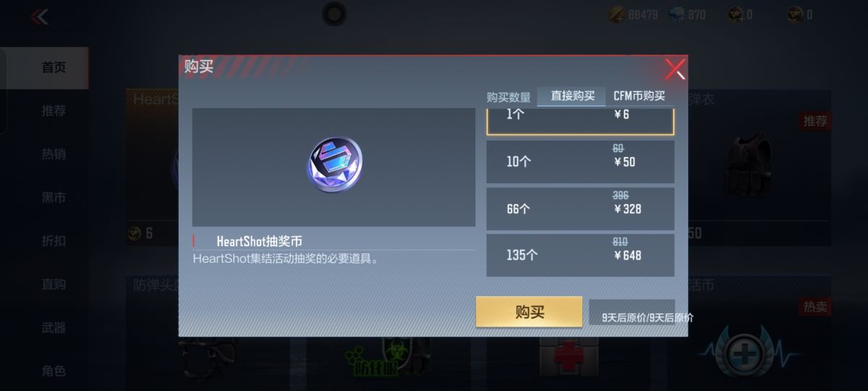Image resolution: width=868 pixels, height=391 pixels.
Task: Select the 1个 for ¥6 option
Action: [580, 119]
